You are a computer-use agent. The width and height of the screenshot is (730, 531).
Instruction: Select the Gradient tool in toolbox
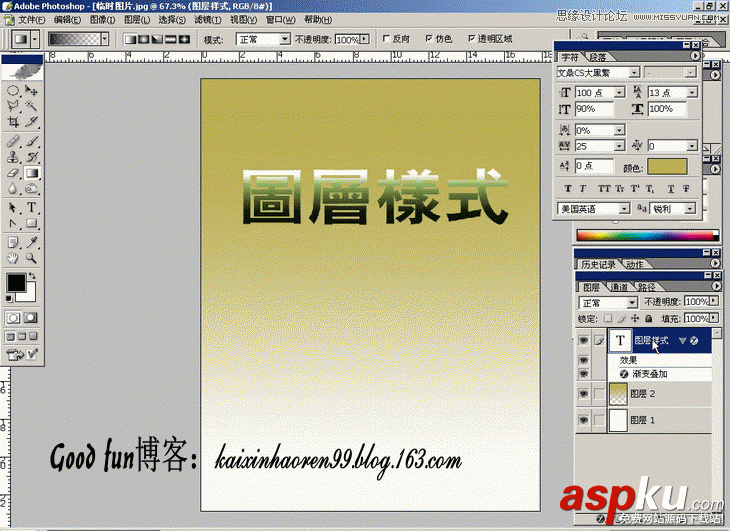(31, 173)
